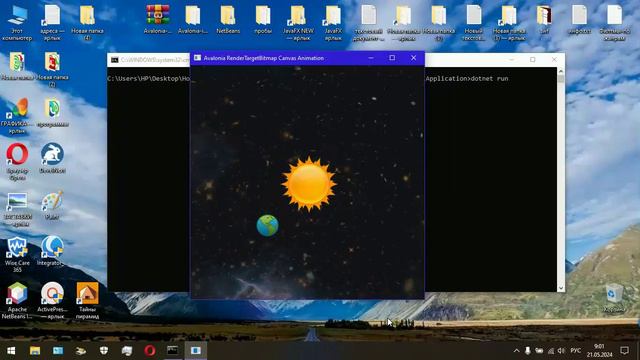Open the Recycle Bin on desktop
The width and height of the screenshot is (640, 360).
click(x=614, y=298)
